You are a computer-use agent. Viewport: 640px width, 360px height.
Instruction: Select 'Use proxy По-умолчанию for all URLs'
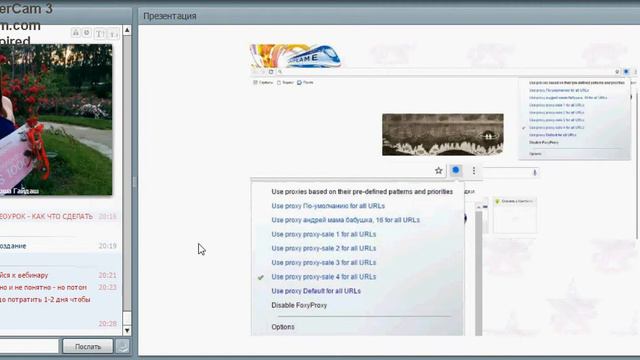click(x=328, y=206)
